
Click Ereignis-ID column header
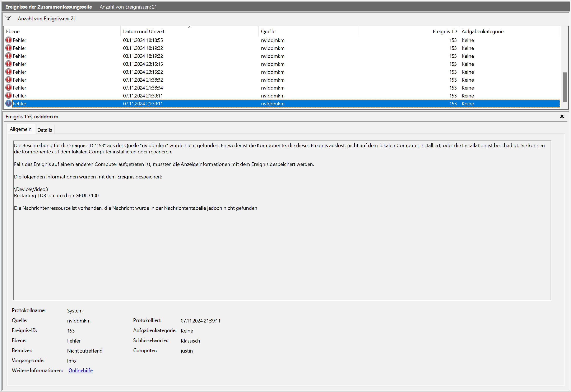coord(444,32)
